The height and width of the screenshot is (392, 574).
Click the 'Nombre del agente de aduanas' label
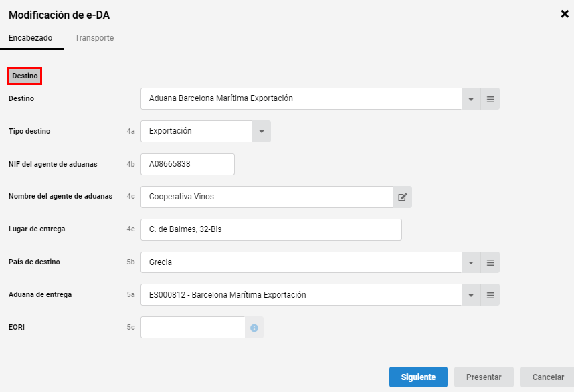60,196
